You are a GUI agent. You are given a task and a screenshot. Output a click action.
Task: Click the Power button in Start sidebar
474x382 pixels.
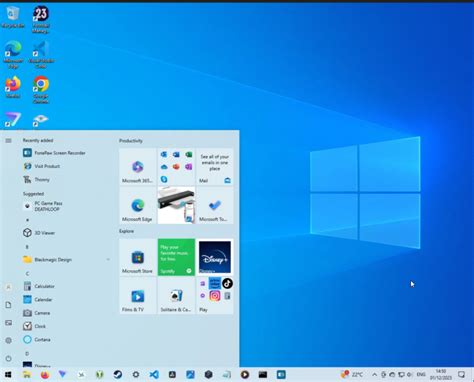click(x=8, y=358)
